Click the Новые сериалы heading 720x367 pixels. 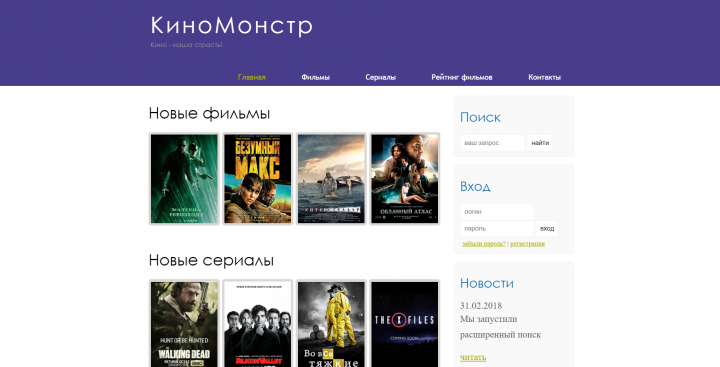click(x=211, y=260)
